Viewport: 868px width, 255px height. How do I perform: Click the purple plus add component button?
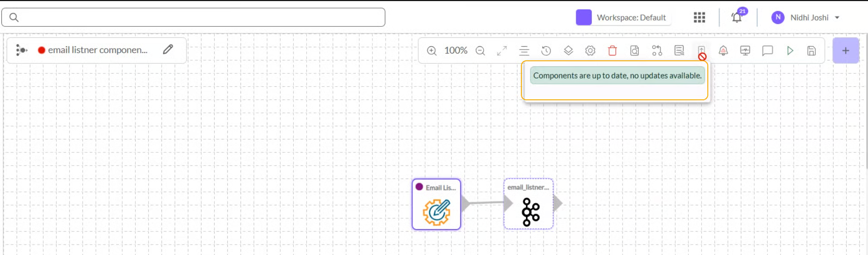tap(845, 51)
